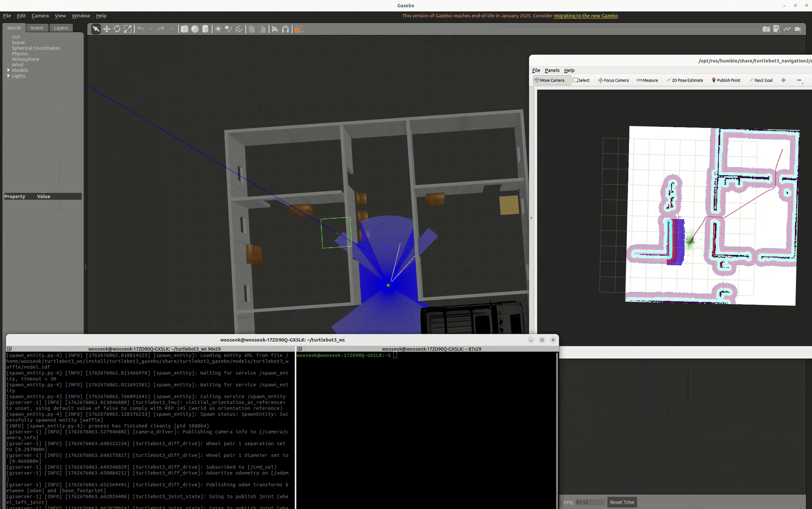Expand the Lights tree node

coord(8,76)
